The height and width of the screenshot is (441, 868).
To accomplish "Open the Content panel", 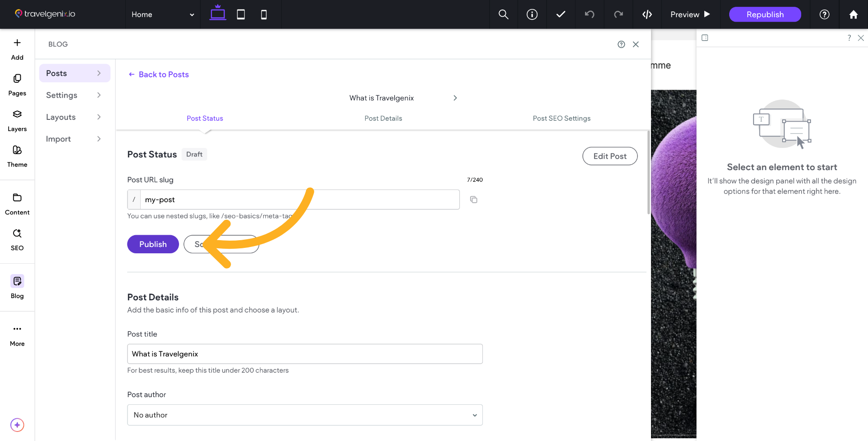I will tap(17, 204).
